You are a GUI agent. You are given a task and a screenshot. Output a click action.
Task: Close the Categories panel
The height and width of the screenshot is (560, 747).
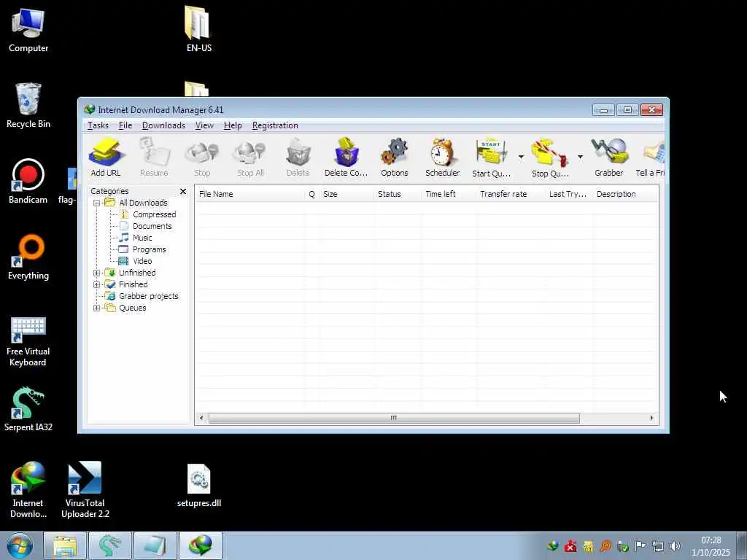[183, 192]
